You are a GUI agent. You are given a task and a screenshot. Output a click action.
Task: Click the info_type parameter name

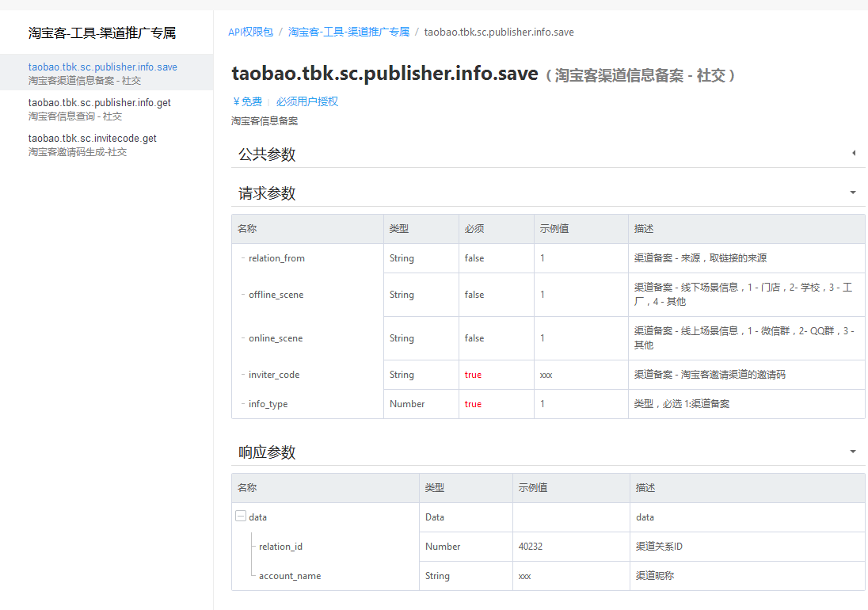[x=268, y=404]
